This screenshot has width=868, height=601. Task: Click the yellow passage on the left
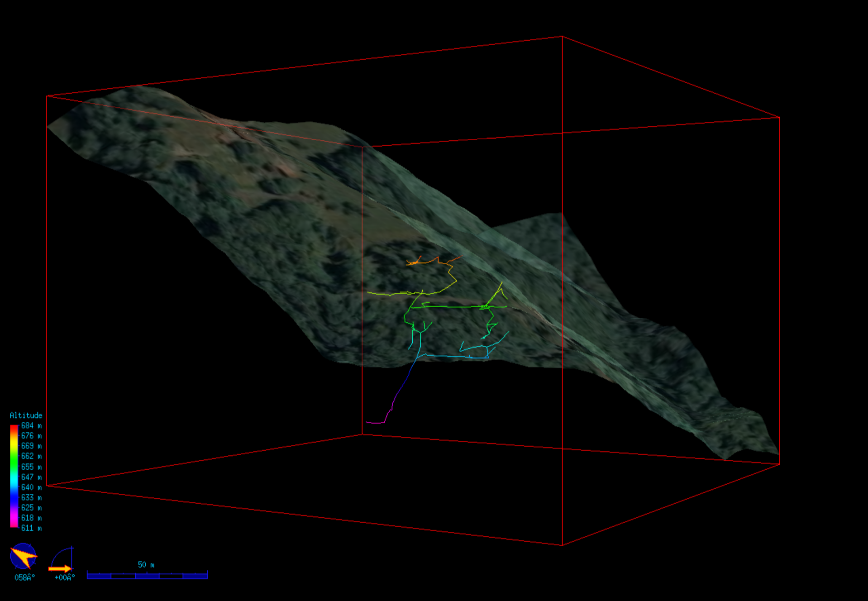click(x=385, y=294)
